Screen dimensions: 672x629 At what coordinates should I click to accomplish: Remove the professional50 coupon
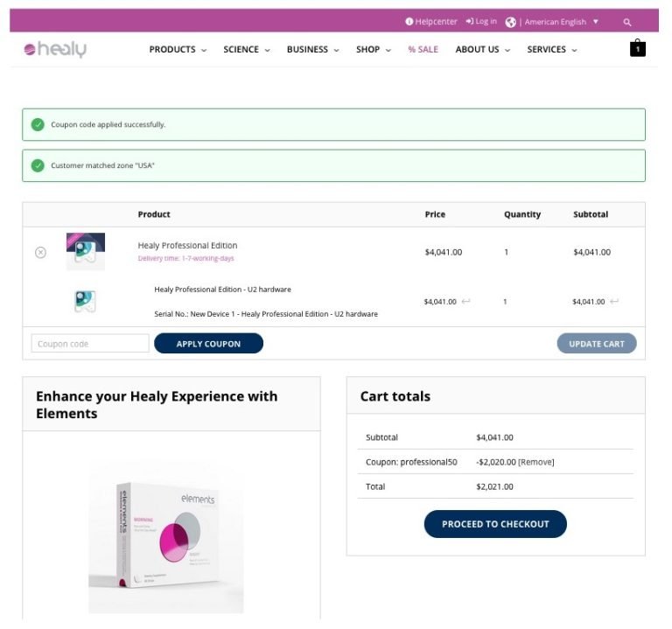(x=536, y=462)
